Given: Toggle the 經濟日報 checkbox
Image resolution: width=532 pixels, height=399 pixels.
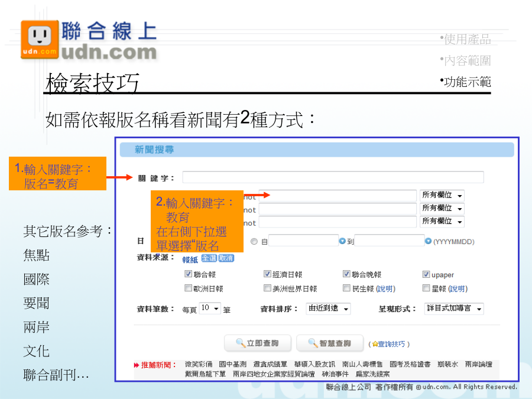Looking at the screenshot, I should click(267, 274).
